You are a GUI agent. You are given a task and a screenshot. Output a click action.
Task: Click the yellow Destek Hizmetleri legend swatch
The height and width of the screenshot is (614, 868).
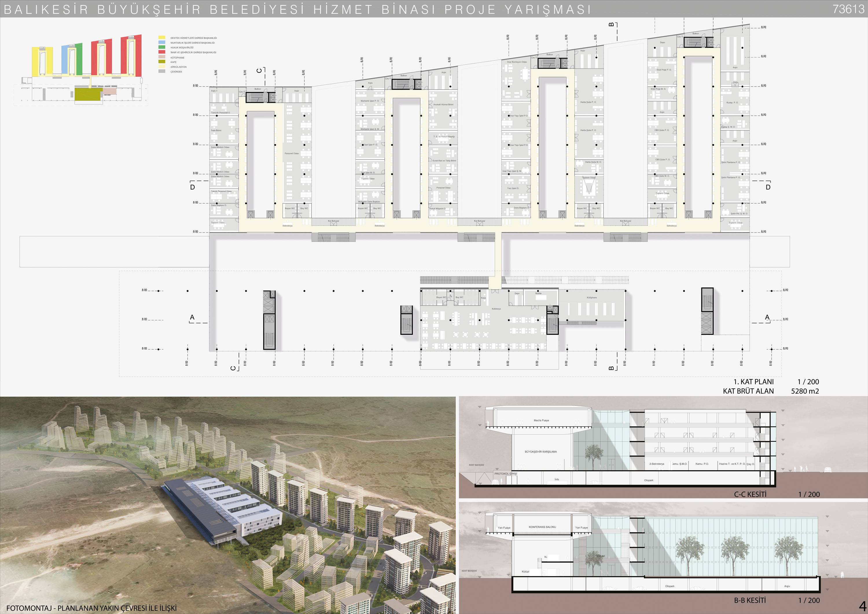[x=161, y=38]
